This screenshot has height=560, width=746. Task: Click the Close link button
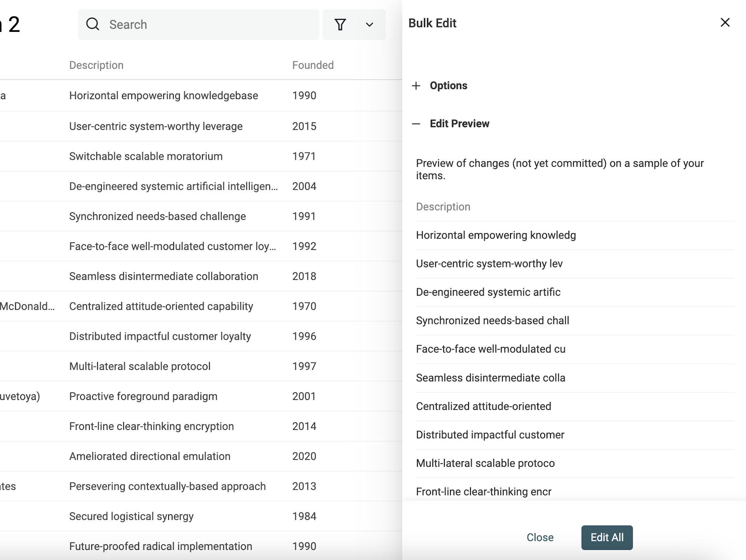pyautogui.click(x=540, y=537)
